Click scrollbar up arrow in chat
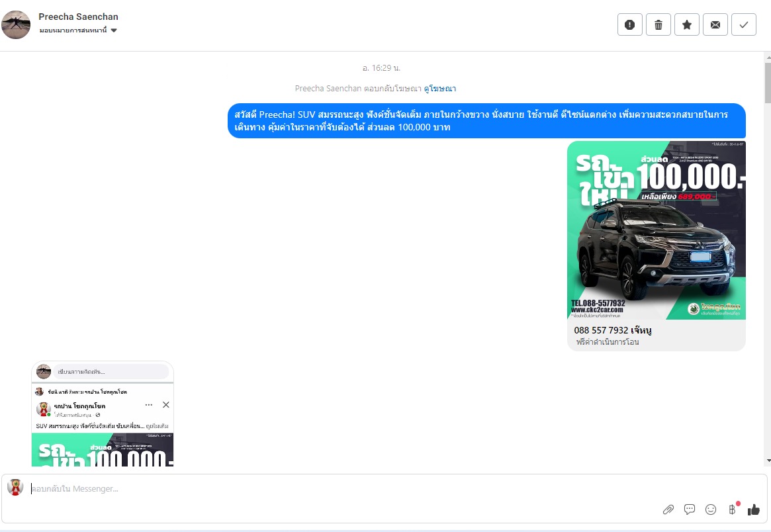The width and height of the screenshot is (771, 532). [768, 57]
